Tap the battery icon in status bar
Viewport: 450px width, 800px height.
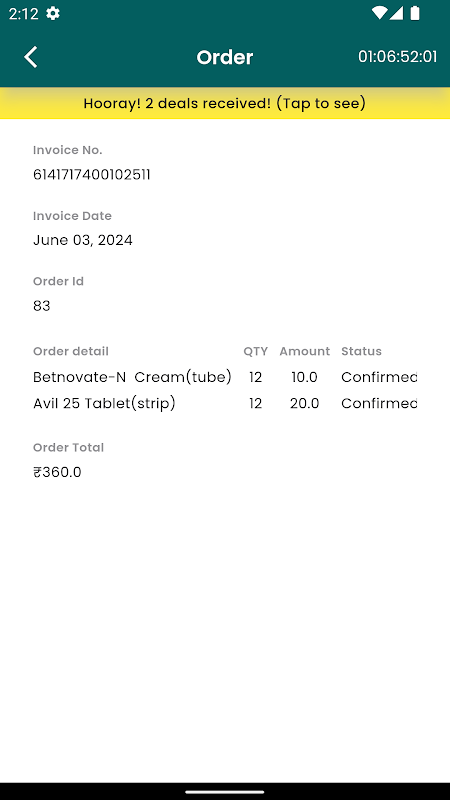pyautogui.click(x=415, y=13)
